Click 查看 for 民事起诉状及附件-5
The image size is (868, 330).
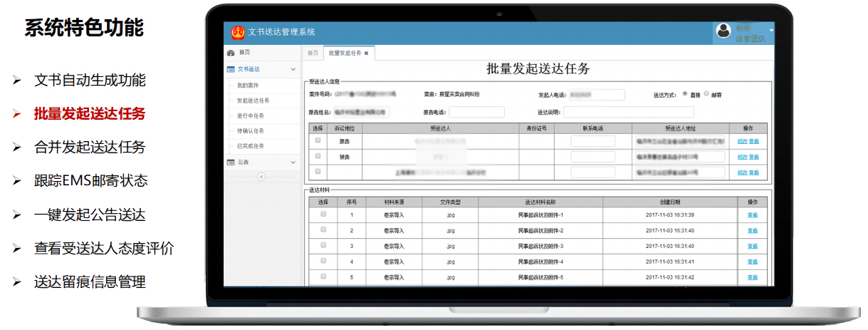click(x=753, y=277)
